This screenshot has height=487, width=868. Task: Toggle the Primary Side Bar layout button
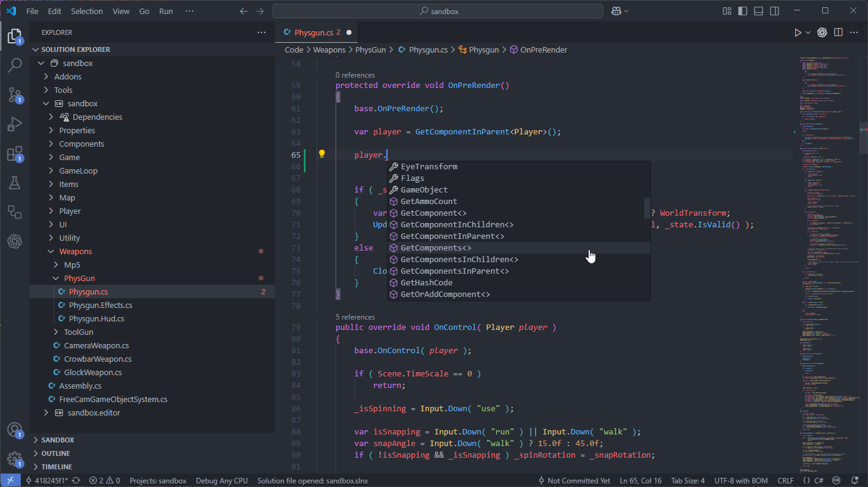(743, 11)
